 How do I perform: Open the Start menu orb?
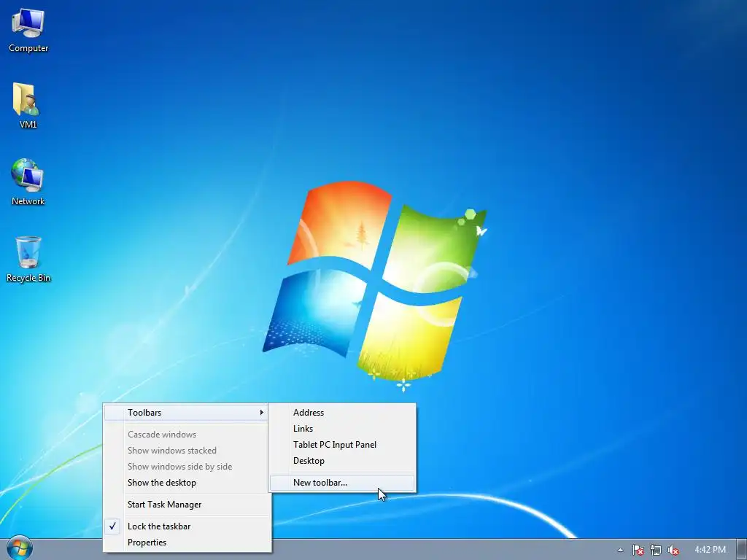coord(20,548)
